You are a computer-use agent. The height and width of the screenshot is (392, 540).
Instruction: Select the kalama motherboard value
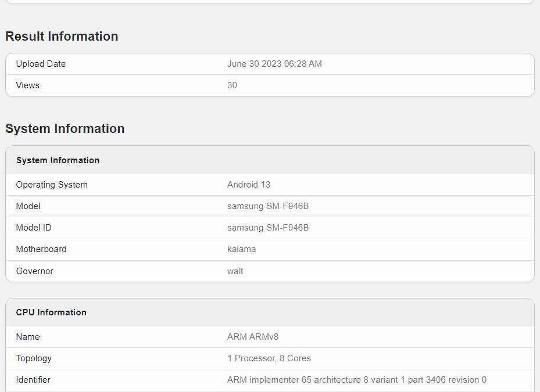point(241,249)
